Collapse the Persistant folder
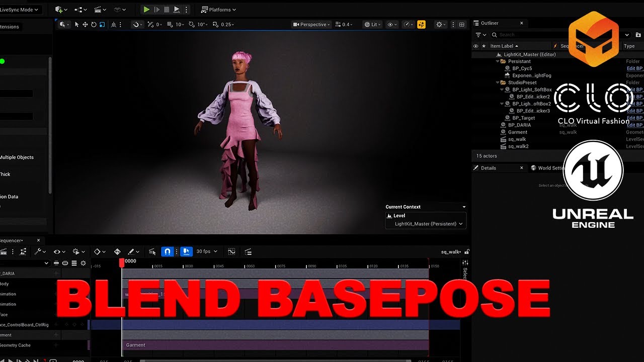644x362 pixels. coord(497,61)
